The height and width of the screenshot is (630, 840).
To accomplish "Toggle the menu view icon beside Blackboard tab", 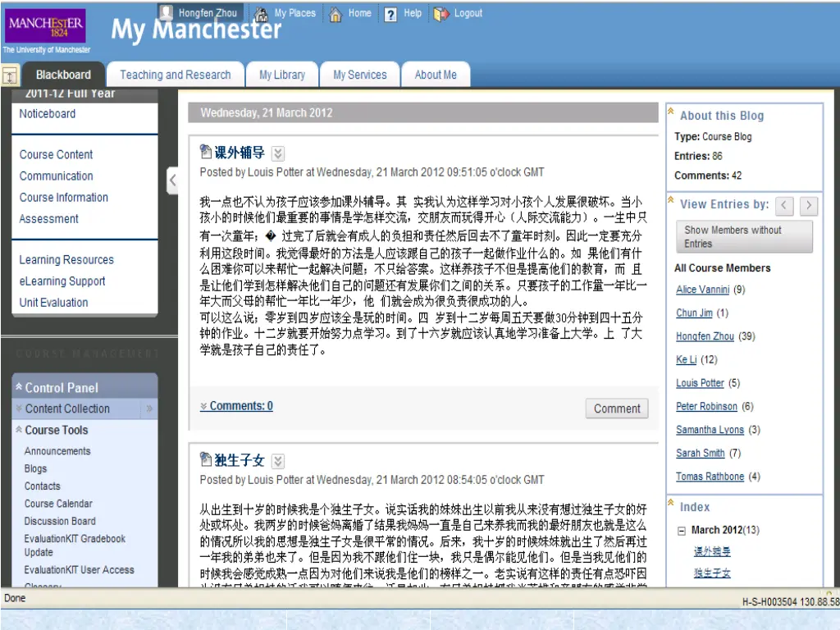I will tap(10, 75).
